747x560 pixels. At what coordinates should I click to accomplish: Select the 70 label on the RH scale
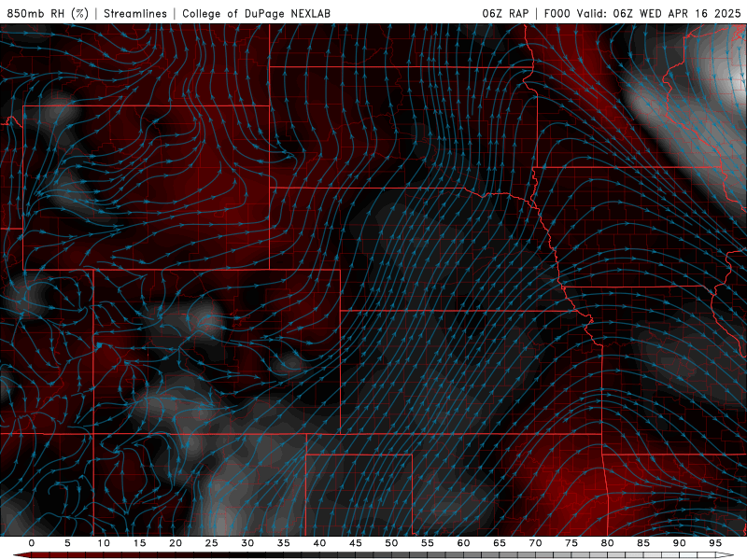click(535, 543)
